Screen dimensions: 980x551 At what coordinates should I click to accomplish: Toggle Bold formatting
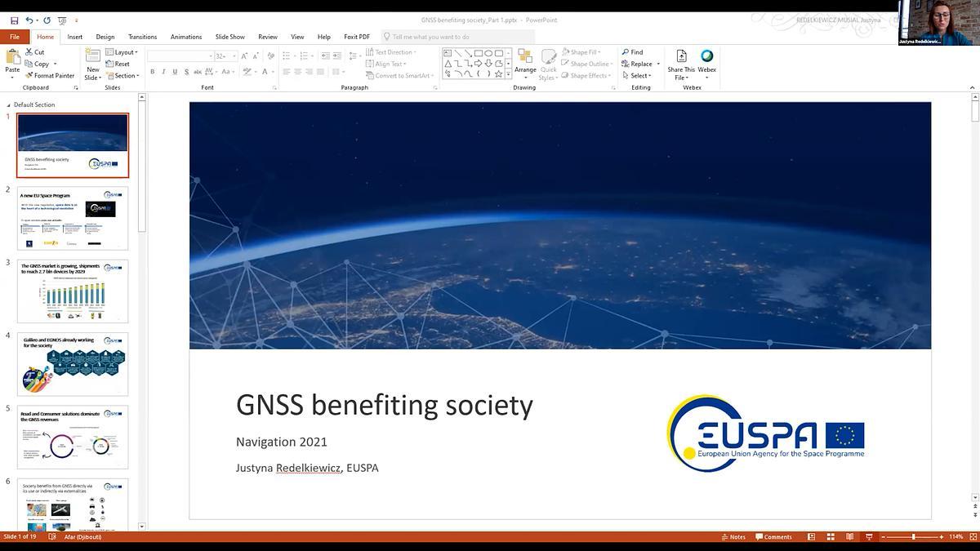click(x=152, y=72)
